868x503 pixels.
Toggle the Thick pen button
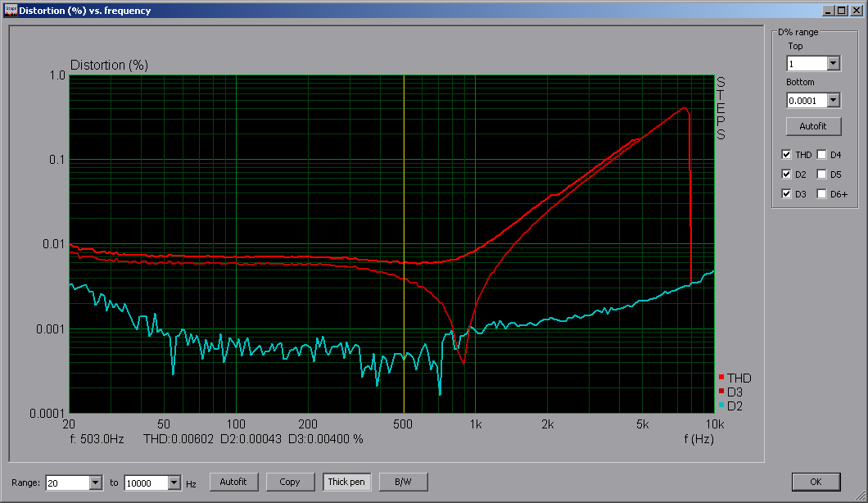(346, 482)
